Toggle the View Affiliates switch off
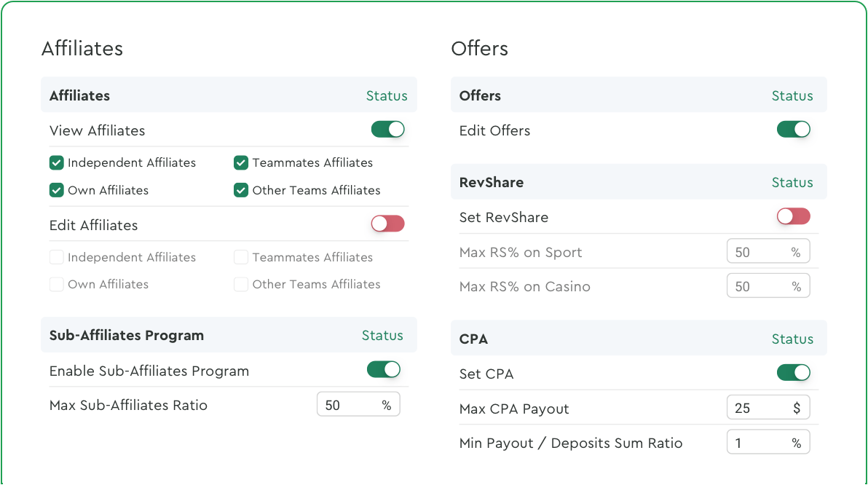The image size is (868, 485). [387, 130]
